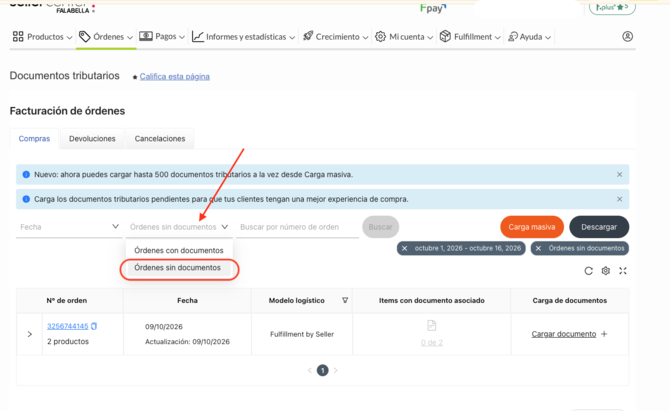Open the Órdenes menu
This screenshot has width=670, height=411.
[106, 37]
